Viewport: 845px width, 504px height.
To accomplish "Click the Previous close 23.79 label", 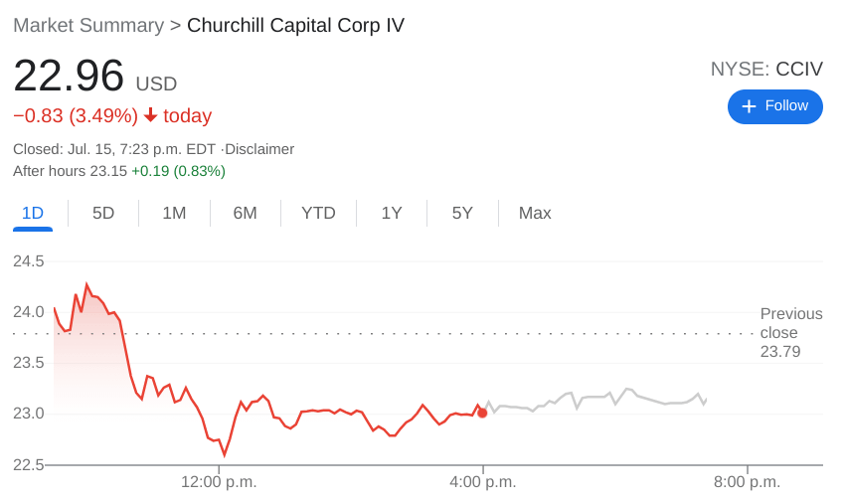I will pyautogui.click(x=790, y=332).
